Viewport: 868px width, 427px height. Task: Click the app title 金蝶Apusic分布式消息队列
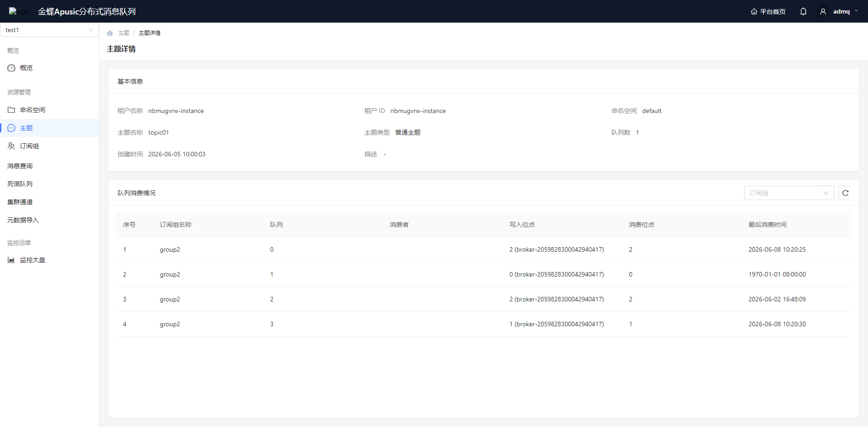[x=87, y=12]
